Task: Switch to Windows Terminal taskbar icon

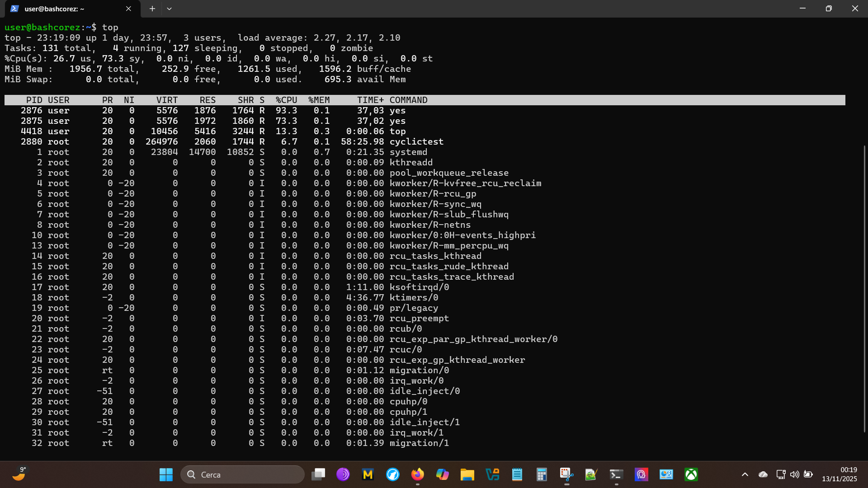Action: [616, 474]
